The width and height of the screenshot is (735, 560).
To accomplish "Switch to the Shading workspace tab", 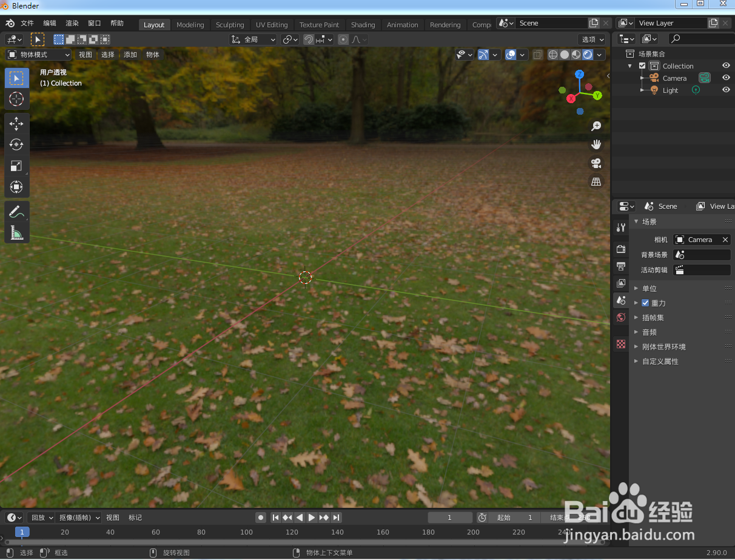I will tap(363, 24).
